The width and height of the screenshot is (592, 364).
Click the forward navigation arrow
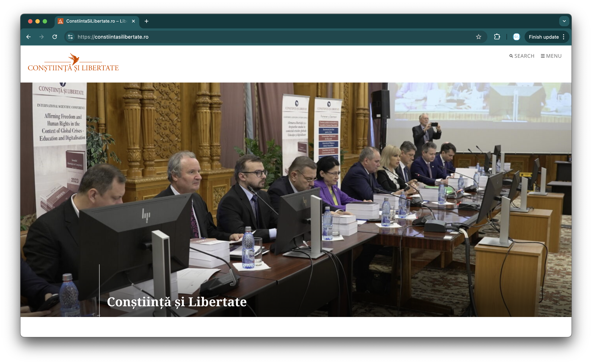coord(41,37)
